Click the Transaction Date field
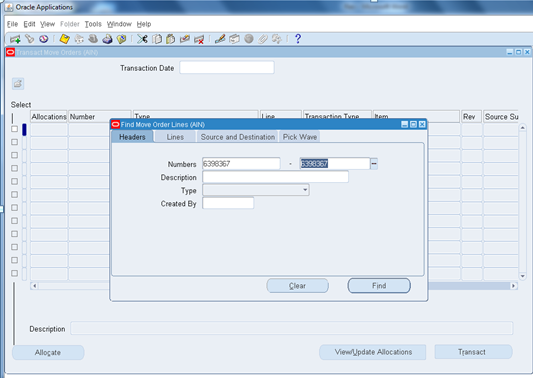The image size is (533, 378). coord(227,67)
